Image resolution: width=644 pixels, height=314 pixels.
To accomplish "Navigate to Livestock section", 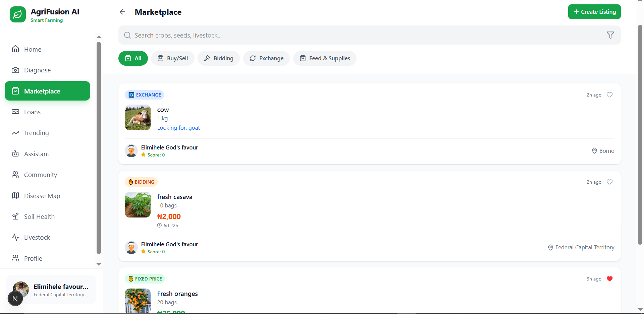I will pos(37,237).
